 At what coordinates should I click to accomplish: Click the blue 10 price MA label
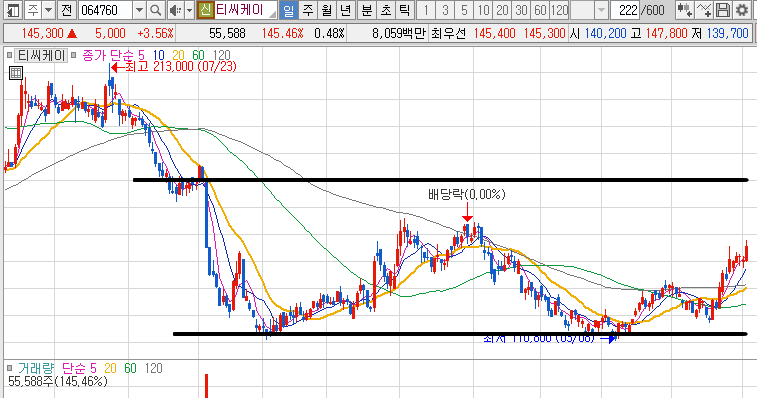pyautogui.click(x=159, y=55)
